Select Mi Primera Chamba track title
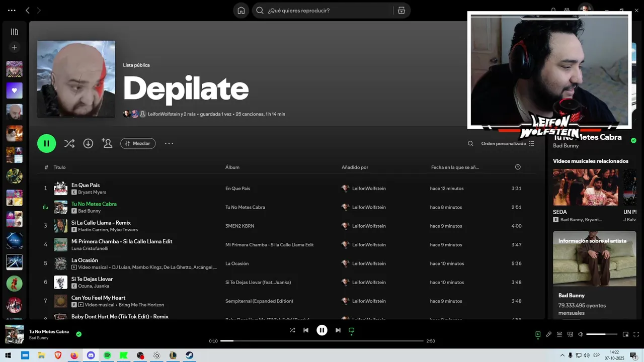 point(122,241)
